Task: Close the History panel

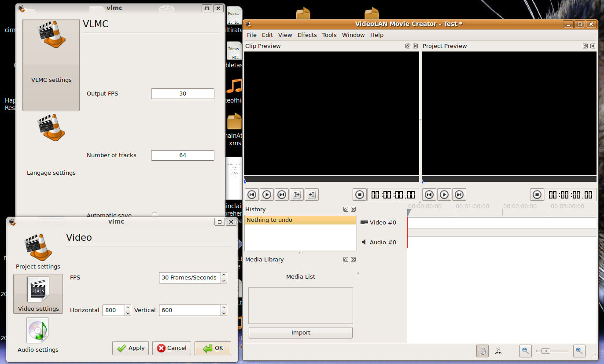Action: point(353,210)
